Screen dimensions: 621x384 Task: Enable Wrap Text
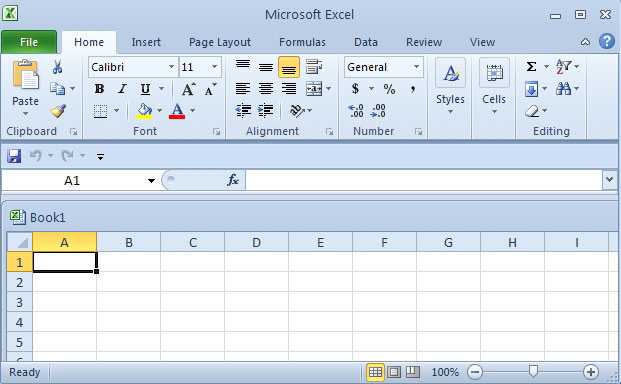(314, 67)
